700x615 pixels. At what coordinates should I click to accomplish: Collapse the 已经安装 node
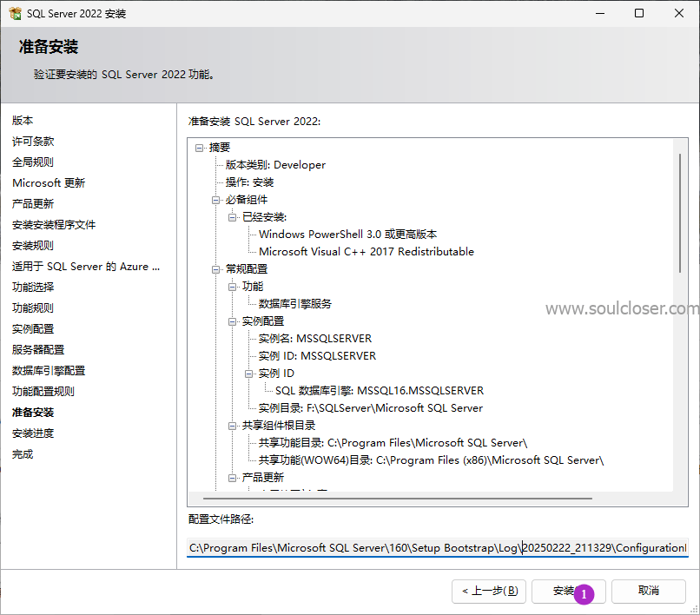(232, 217)
